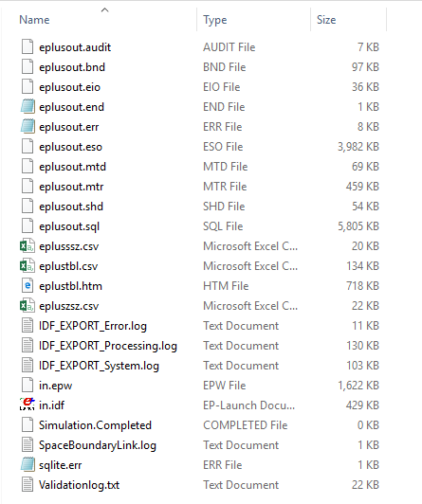
Task: Select the IDF_EXPORT_Error.log file name
Action: tap(93, 326)
